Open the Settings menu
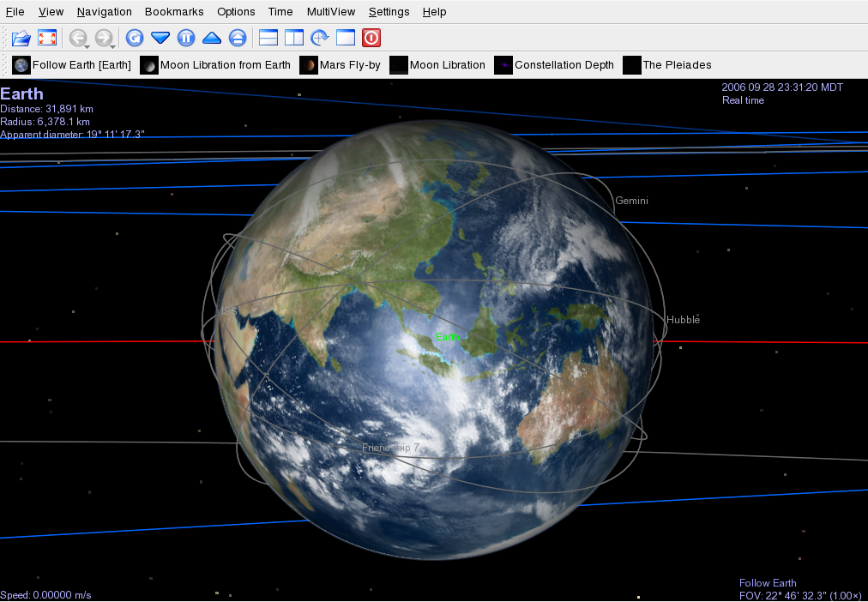 (389, 12)
